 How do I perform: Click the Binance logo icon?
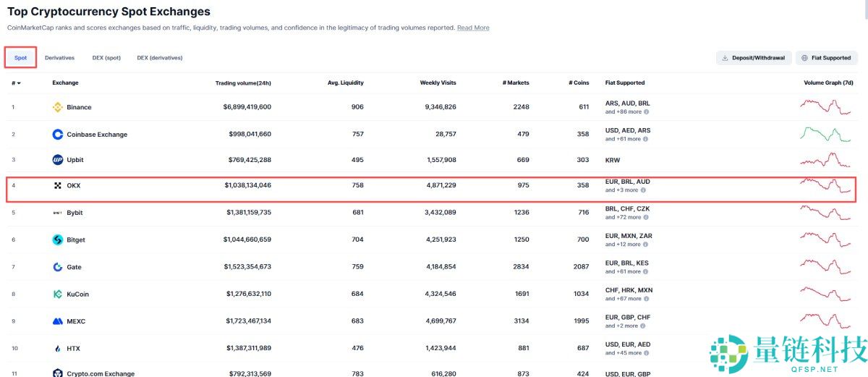[x=58, y=107]
